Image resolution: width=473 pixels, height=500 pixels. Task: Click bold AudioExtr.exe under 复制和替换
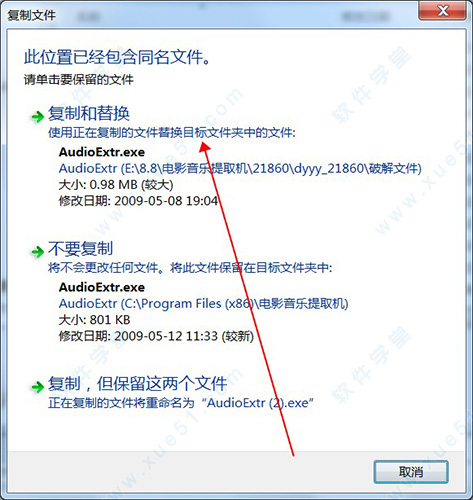[x=102, y=152]
